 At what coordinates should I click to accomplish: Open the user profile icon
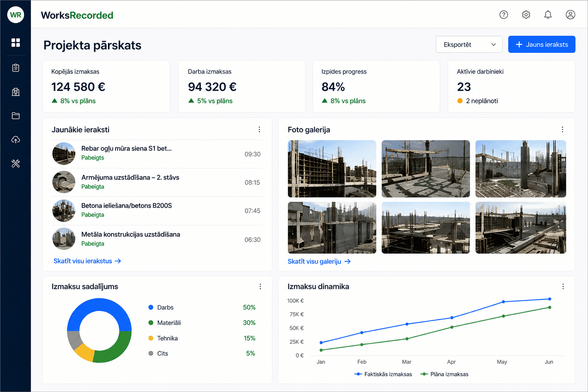pyautogui.click(x=570, y=15)
